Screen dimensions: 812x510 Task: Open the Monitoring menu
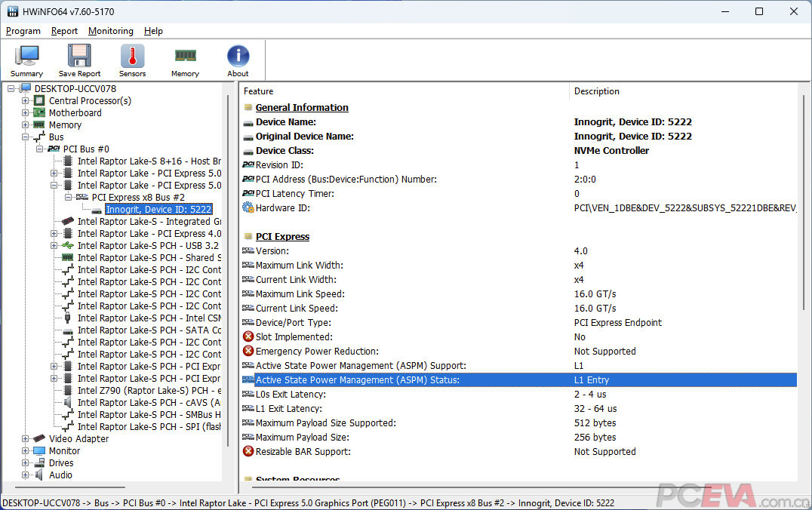pos(110,31)
